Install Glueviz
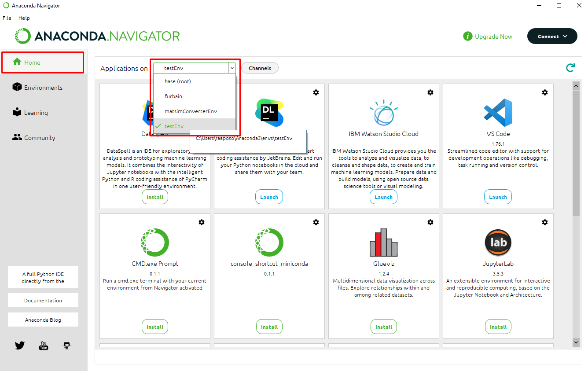The height and width of the screenshot is (371, 588). 384,327
